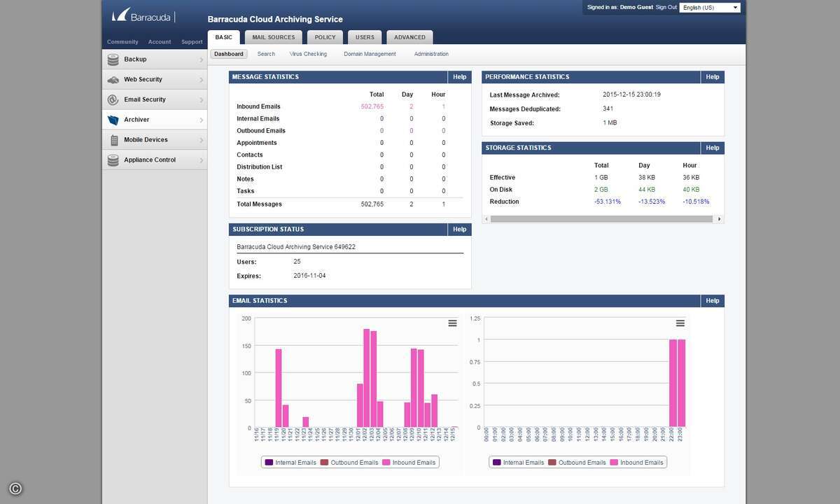The width and height of the screenshot is (840, 504).
Task: Click the Storage Statistics scroll right arrow
Action: click(x=719, y=219)
